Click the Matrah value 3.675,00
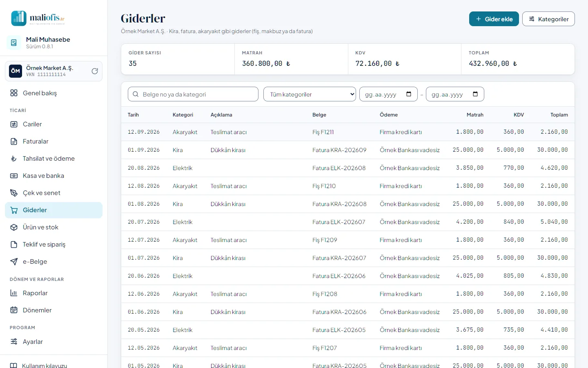 pyautogui.click(x=470, y=330)
